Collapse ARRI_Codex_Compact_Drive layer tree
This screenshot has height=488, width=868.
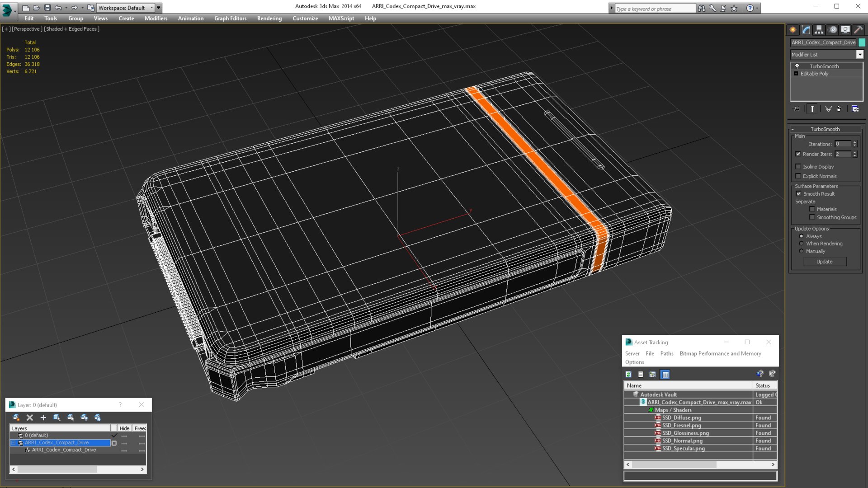coord(14,443)
